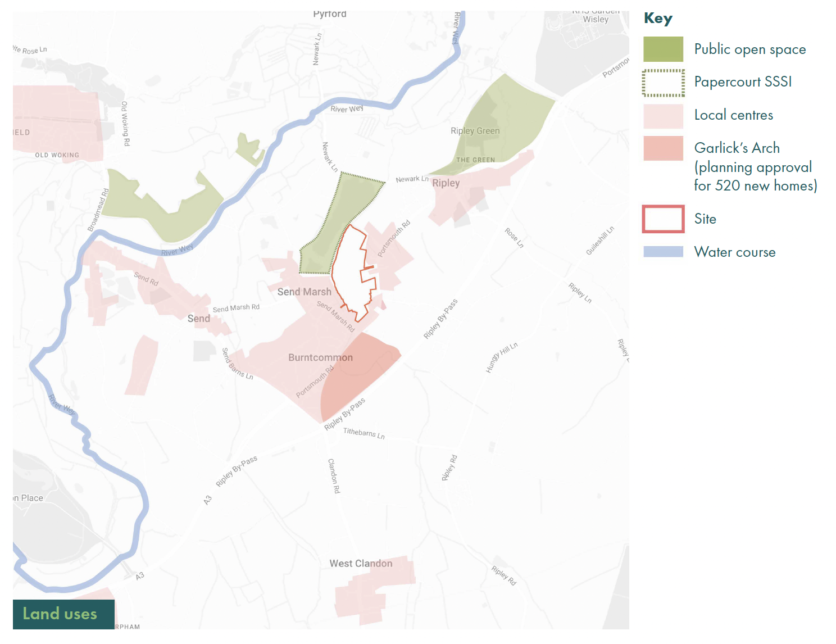Select the Burntcommon label on map

pos(320,357)
